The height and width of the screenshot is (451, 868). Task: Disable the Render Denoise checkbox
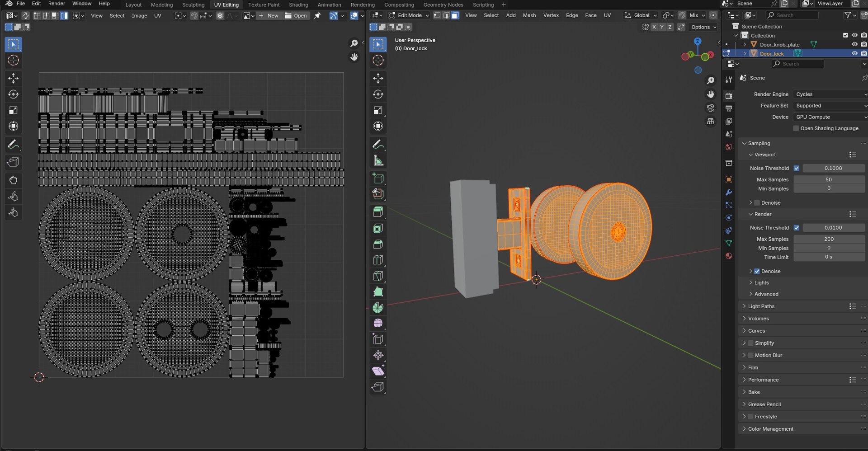pos(757,271)
